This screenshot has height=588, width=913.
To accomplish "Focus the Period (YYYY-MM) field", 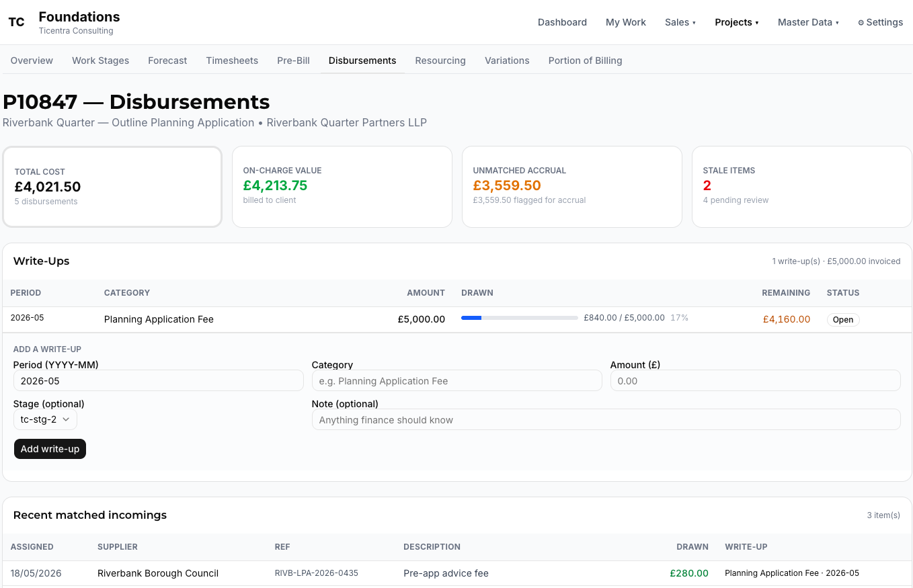I will click(x=159, y=380).
